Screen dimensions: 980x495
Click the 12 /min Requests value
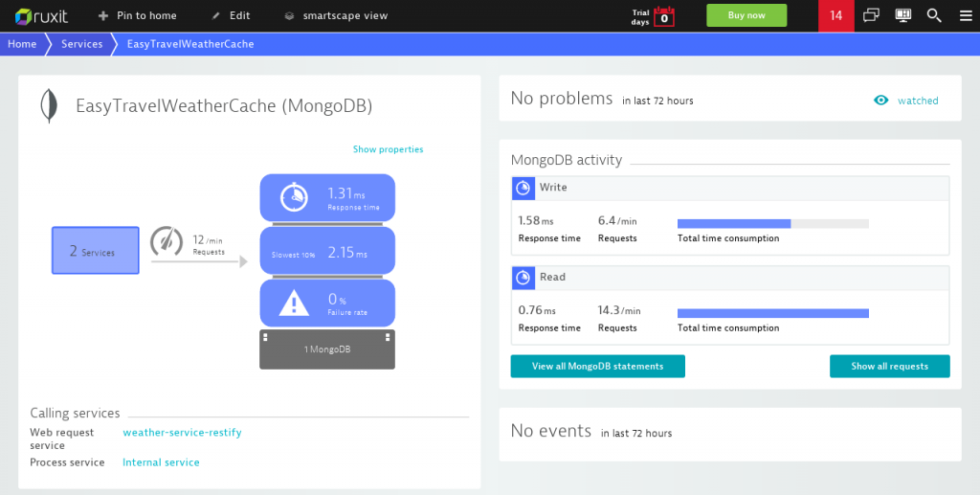tap(208, 244)
